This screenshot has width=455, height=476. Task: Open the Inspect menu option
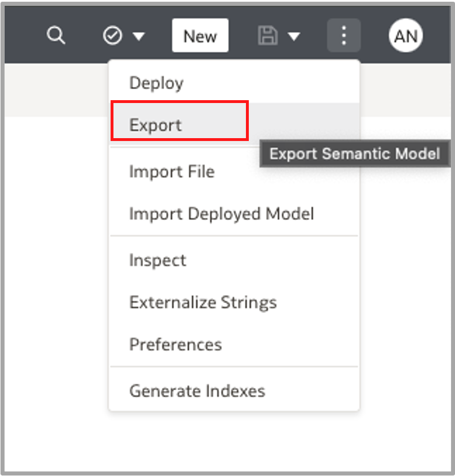[157, 260]
